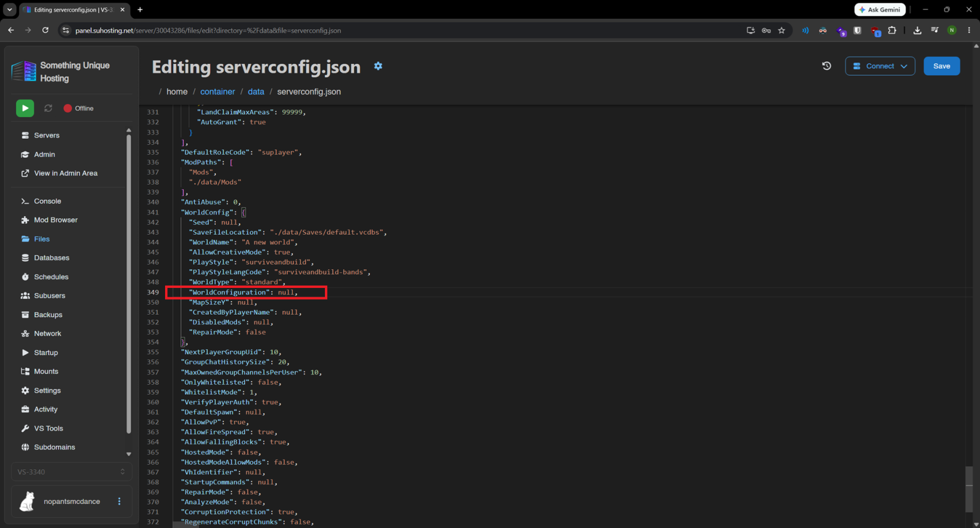Expand the Connect dropdown
This screenshot has width=980, height=528.
click(x=880, y=66)
